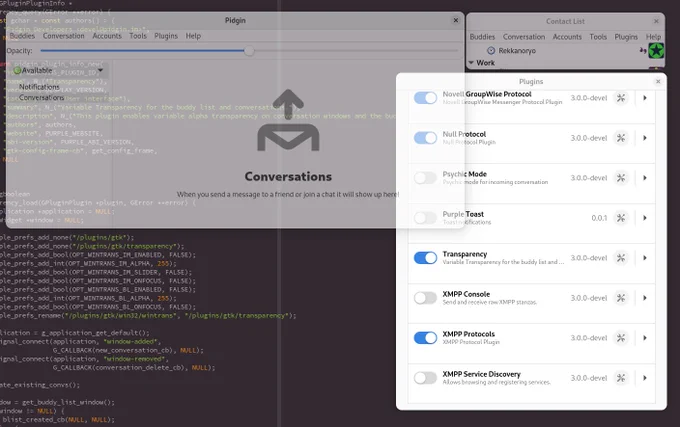680x427 pixels.
Task: Expand details of XMPP Console row
Action: pyautogui.click(x=645, y=298)
